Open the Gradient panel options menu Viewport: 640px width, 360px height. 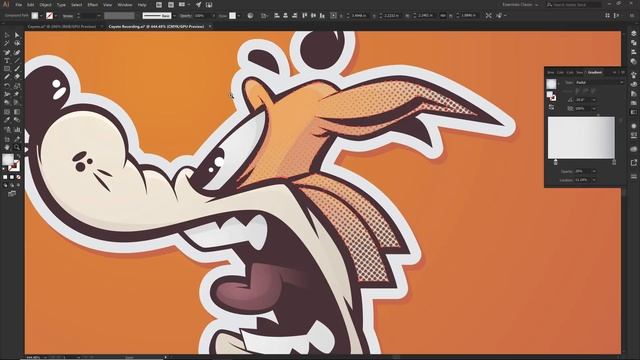[x=622, y=72]
